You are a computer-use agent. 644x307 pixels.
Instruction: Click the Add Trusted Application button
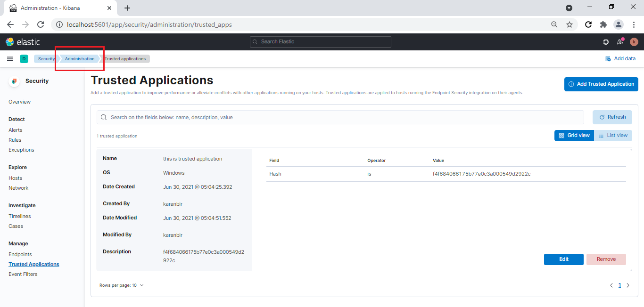pos(601,84)
